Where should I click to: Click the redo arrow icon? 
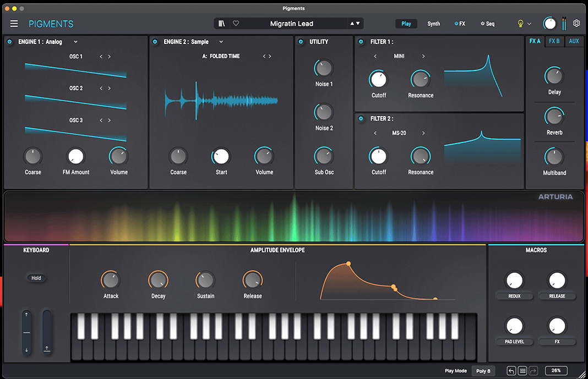point(533,371)
